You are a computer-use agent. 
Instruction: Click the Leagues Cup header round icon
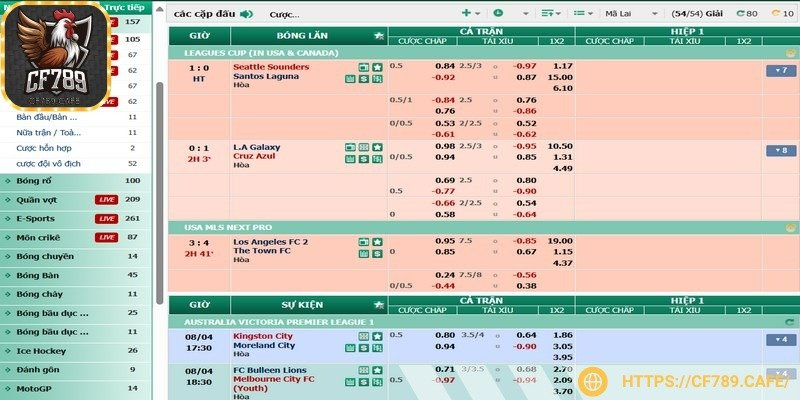pyautogui.click(x=790, y=53)
